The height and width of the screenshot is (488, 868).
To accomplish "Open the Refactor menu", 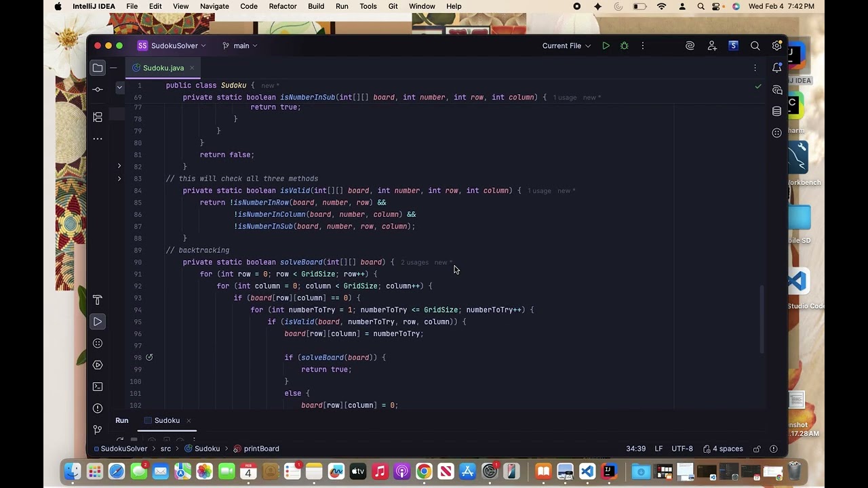I will 283,6.
